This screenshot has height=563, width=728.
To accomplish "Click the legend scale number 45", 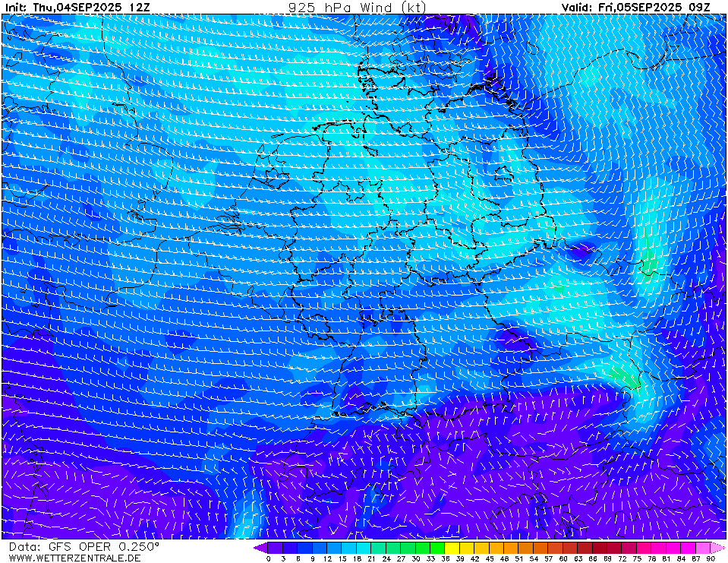I will (490, 558).
